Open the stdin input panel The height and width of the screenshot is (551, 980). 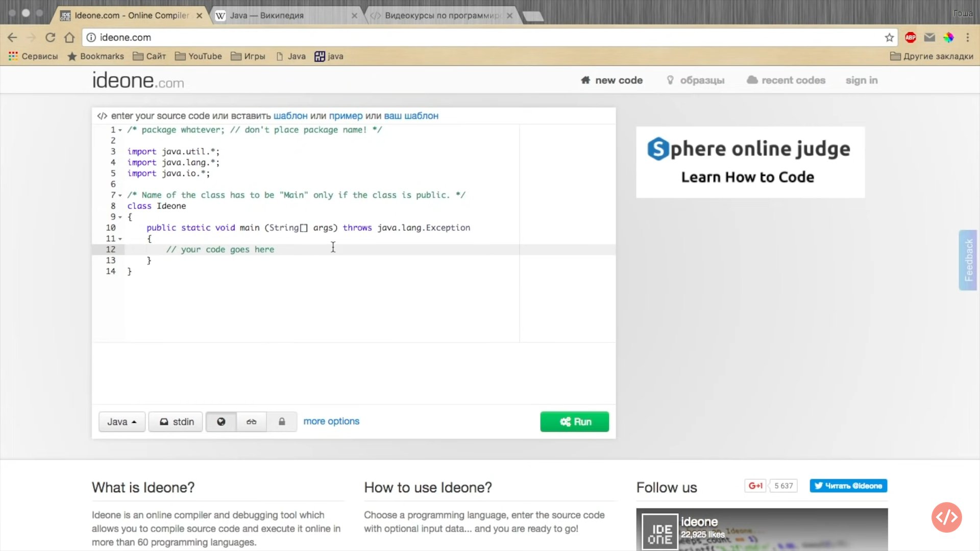click(x=176, y=422)
